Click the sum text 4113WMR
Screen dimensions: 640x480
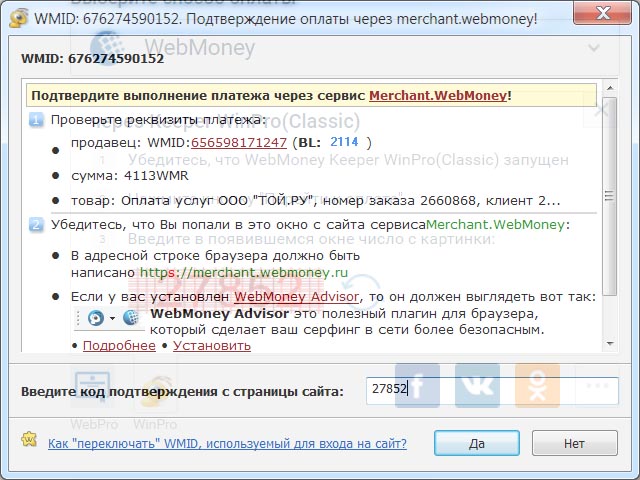(x=156, y=176)
